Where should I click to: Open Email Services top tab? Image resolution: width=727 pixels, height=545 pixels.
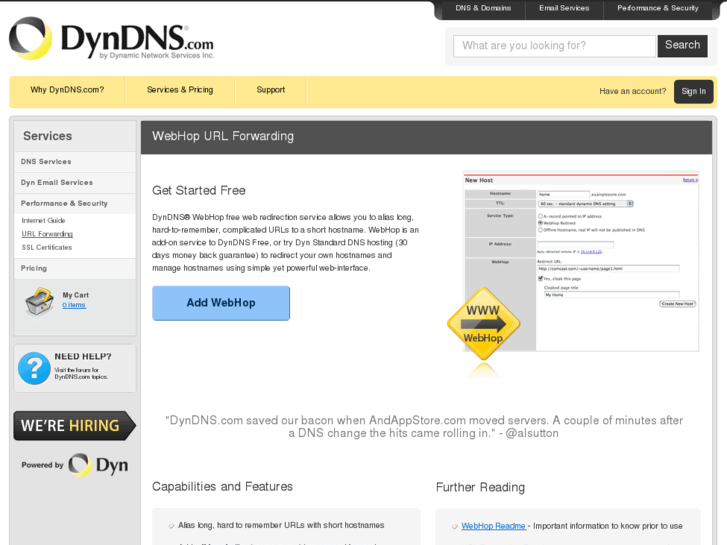[564, 8]
